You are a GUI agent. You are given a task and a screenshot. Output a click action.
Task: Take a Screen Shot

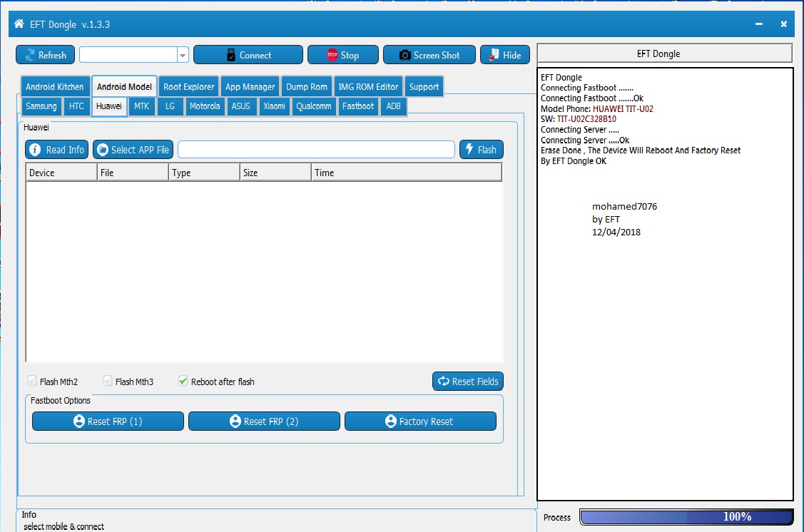[429, 55]
